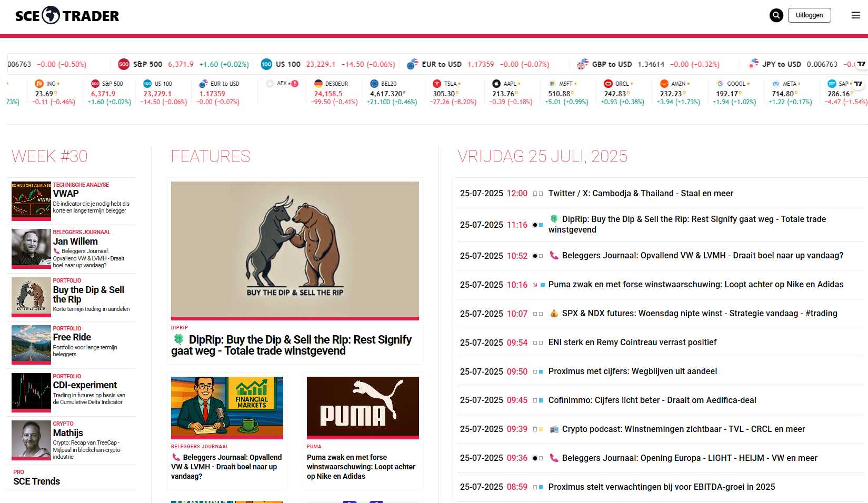Open the Puma winstwaarschuwing feature card headline
Image resolution: width=868 pixels, height=503 pixels.
coord(361,467)
